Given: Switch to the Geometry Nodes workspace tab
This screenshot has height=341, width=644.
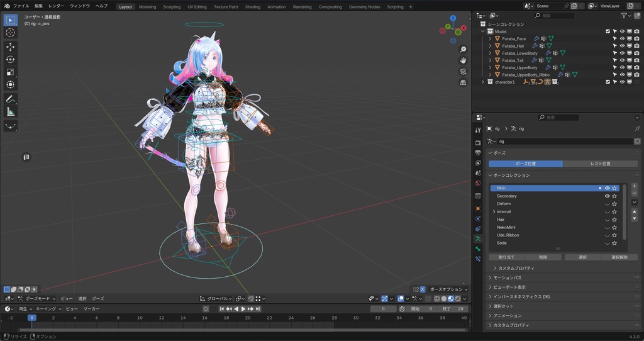Looking at the screenshot, I should (364, 7).
